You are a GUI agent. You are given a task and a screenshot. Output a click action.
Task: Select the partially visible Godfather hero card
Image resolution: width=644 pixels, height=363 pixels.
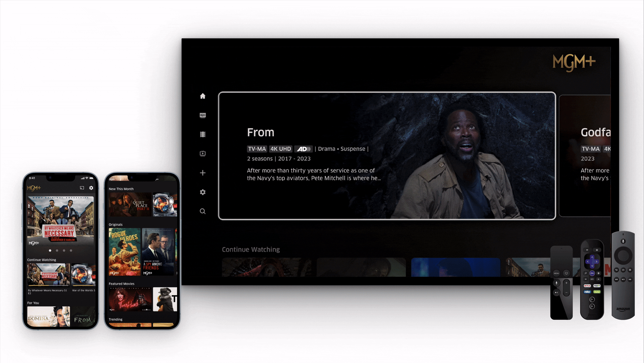[x=585, y=156]
